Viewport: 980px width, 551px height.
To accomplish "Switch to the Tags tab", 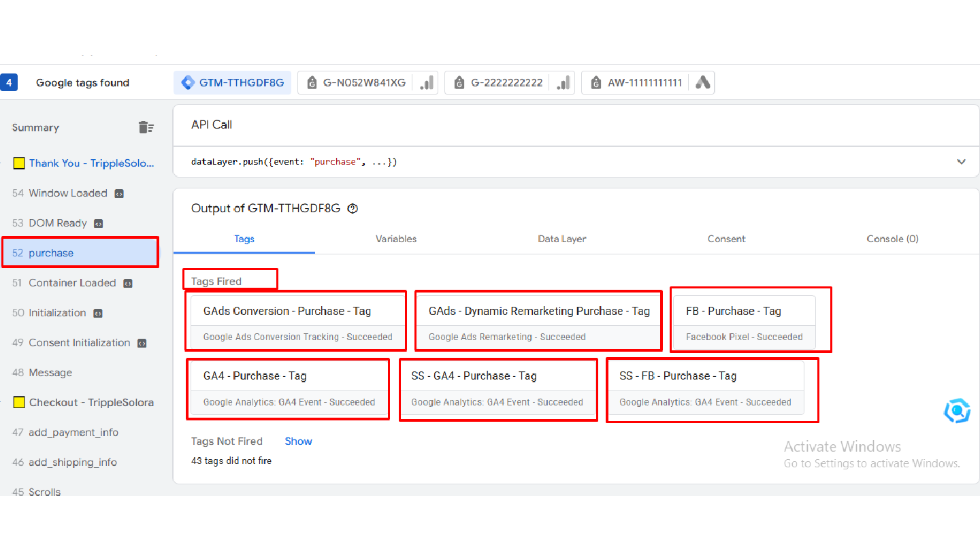I will tap(244, 239).
